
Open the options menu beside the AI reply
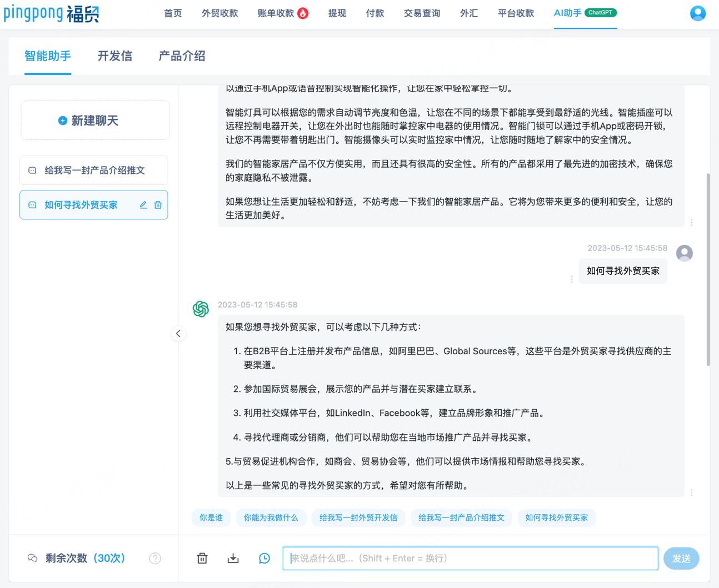pos(691,492)
